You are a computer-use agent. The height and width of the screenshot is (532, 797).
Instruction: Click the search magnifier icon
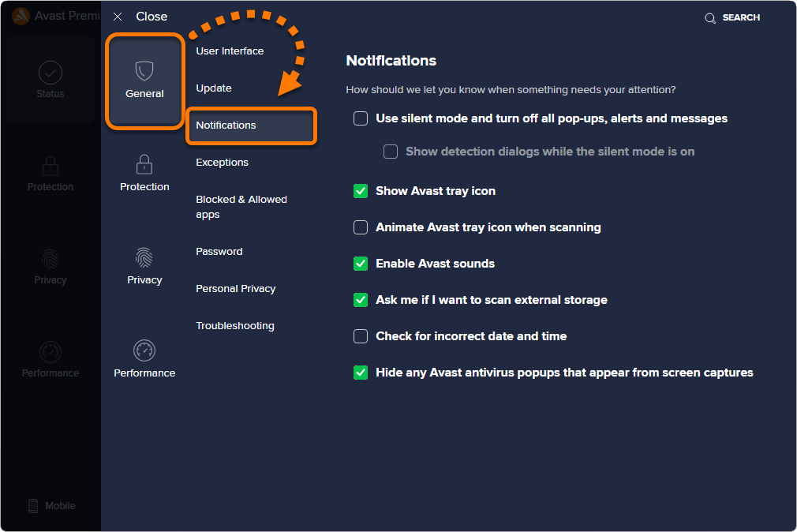pyautogui.click(x=710, y=18)
